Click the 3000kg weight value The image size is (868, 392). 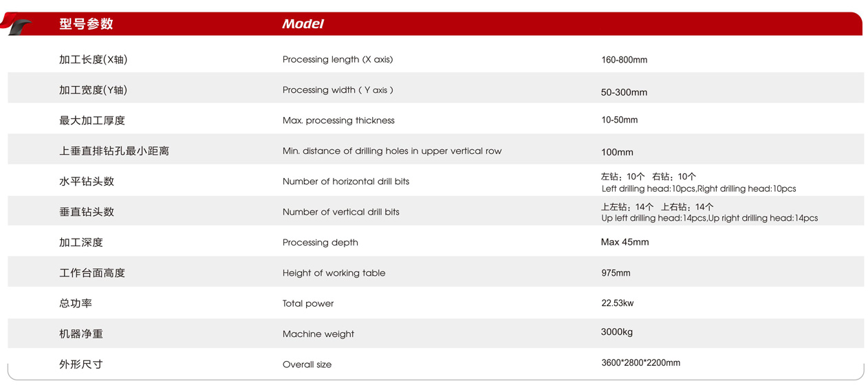tap(617, 332)
